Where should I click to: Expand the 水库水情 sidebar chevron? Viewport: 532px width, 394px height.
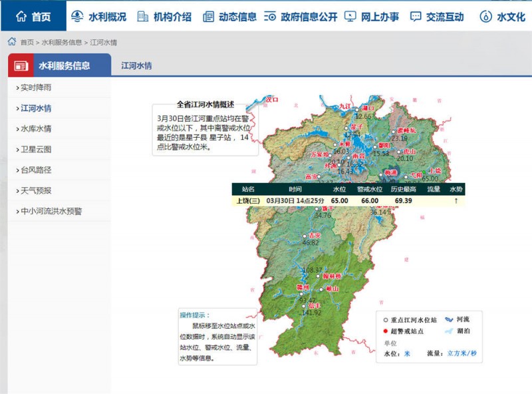(18, 128)
